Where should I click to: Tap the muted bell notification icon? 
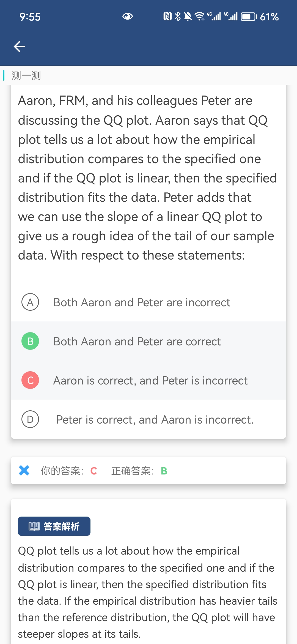point(188,17)
